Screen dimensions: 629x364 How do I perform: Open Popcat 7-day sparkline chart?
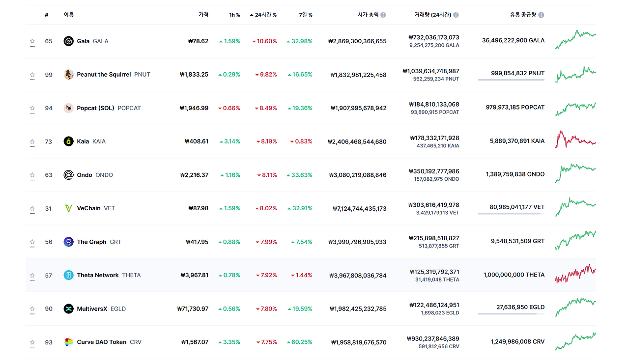tap(575, 109)
